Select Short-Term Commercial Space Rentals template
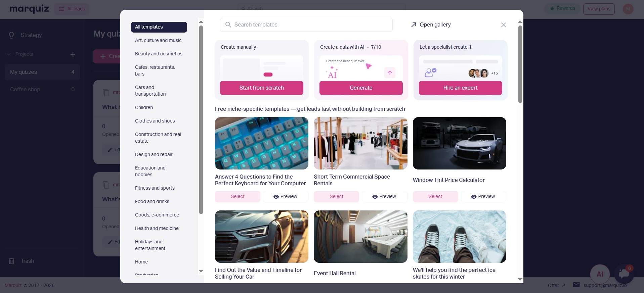 (x=336, y=197)
